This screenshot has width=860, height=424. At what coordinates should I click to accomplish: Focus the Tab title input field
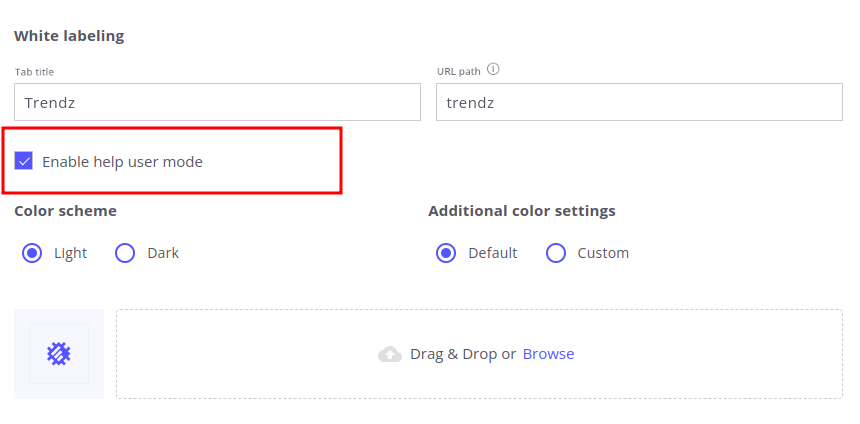coord(217,102)
